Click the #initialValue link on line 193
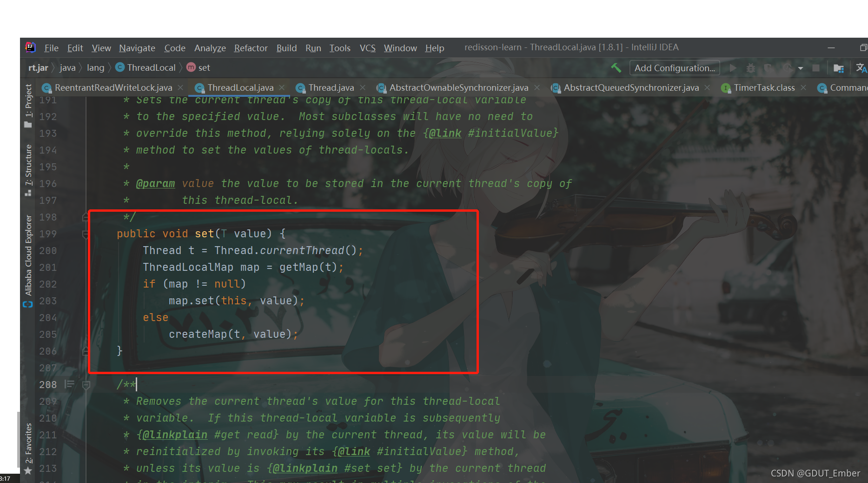The image size is (868, 483). click(510, 133)
